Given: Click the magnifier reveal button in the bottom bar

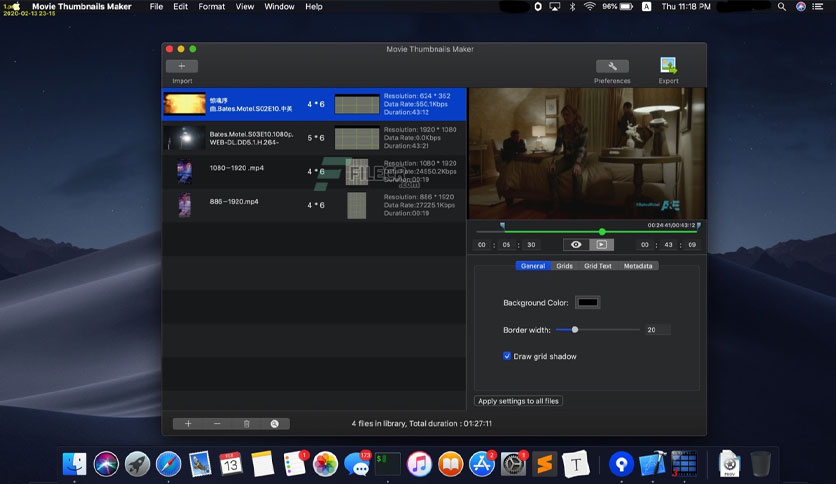Looking at the screenshot, I should coord(275,424).
